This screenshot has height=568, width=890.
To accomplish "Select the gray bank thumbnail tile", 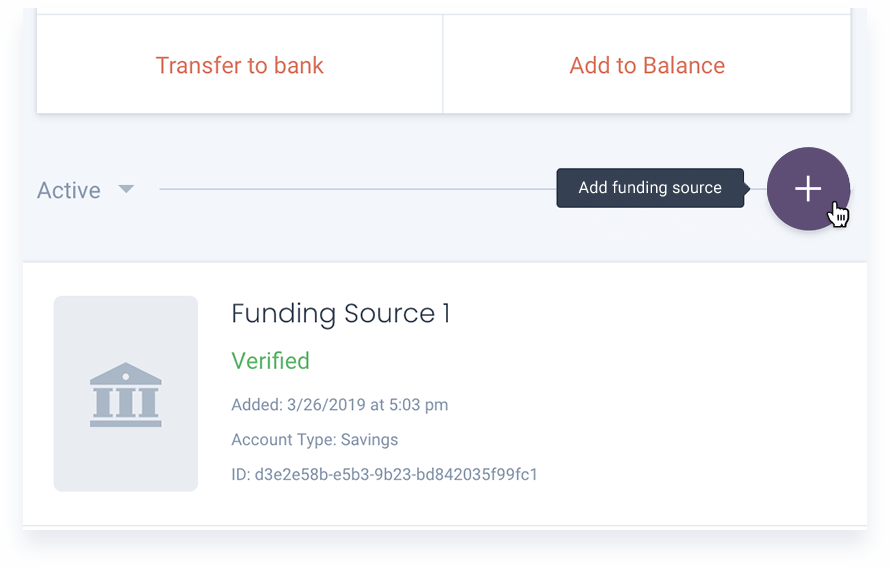I will 125,393.
